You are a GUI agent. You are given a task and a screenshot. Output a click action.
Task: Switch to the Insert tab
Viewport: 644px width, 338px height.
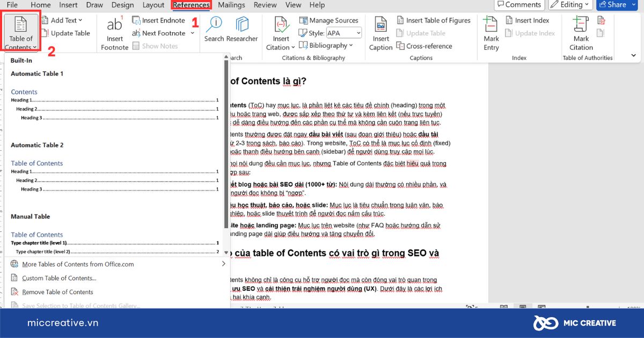point(68,5)
